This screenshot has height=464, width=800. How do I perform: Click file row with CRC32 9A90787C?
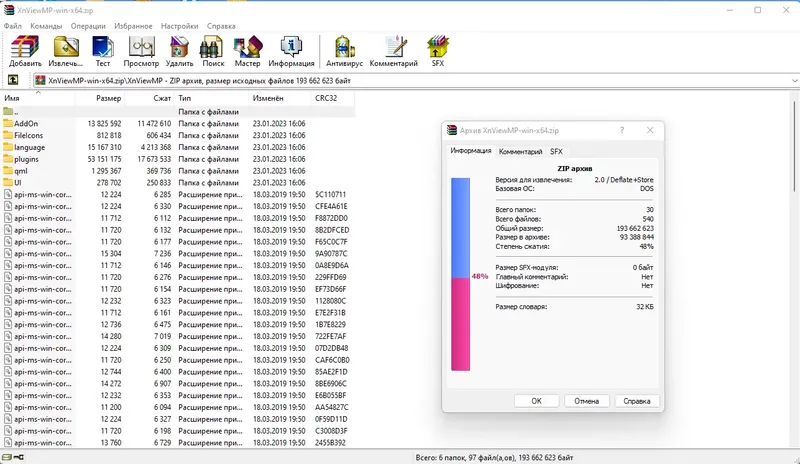178,254
